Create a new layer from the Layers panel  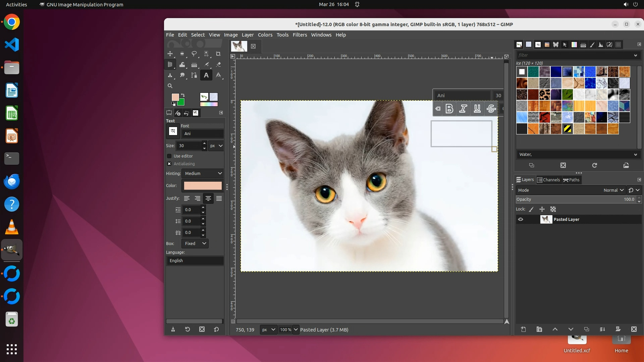tap(523, 329)
